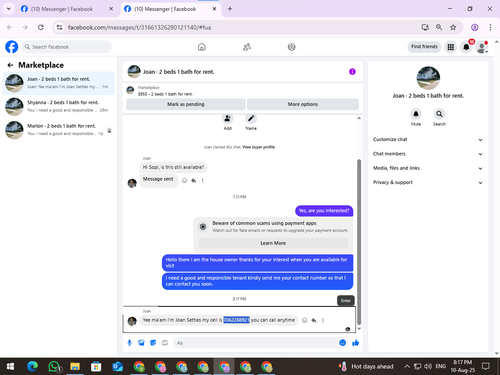Click the yes, are you interested message
The width and height of the screenshot is (500, 375).
324,211
